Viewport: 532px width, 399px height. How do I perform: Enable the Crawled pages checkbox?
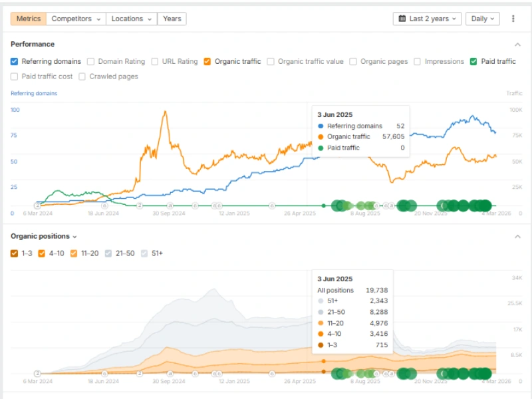click(82, 76)
